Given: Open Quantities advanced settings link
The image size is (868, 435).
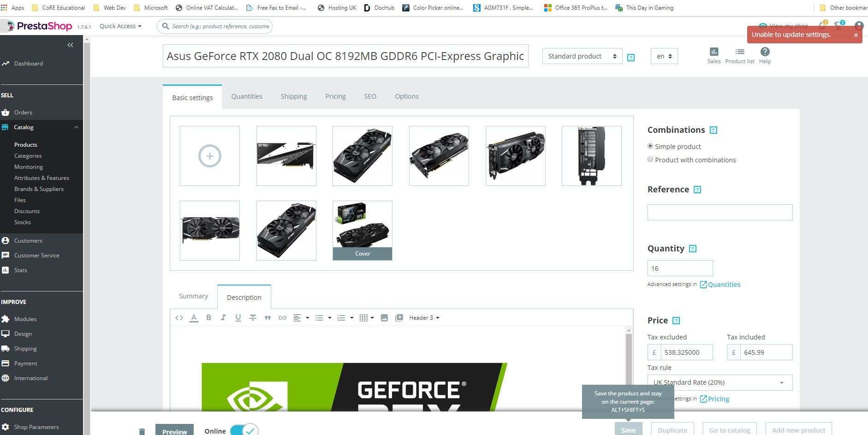Looking at the screenshot, I should 720,285.
